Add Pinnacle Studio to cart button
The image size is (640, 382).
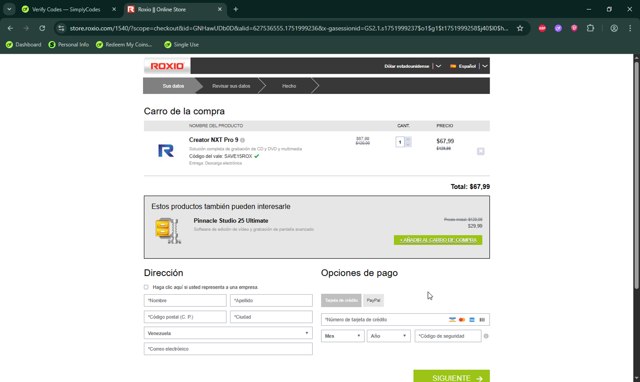(438, 240)
